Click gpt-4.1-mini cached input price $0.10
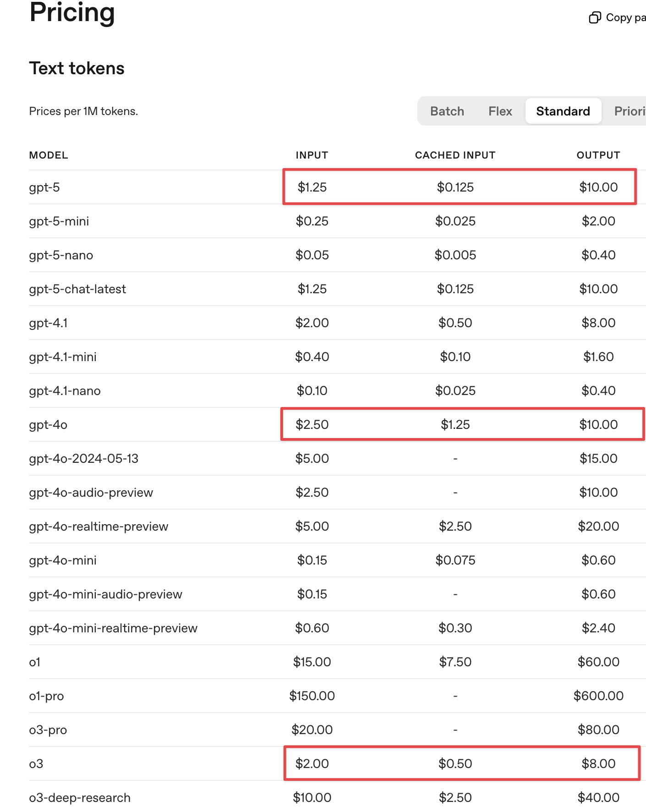Viewport: 646px width, 812px height. (x=455, y=357)
